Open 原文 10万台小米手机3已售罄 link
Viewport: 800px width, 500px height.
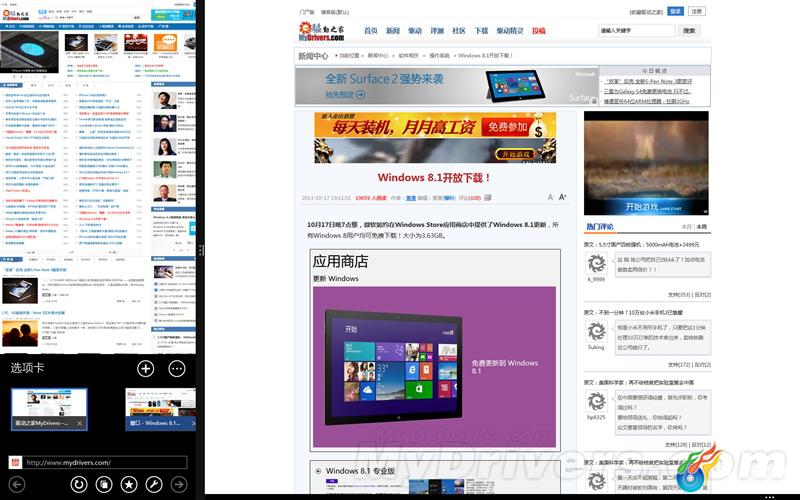633,312
